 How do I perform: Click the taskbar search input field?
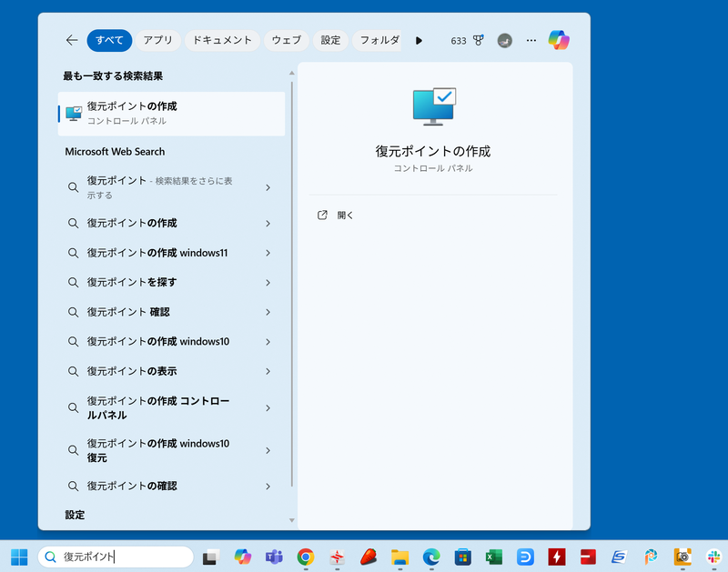click(x=118, y=557)
